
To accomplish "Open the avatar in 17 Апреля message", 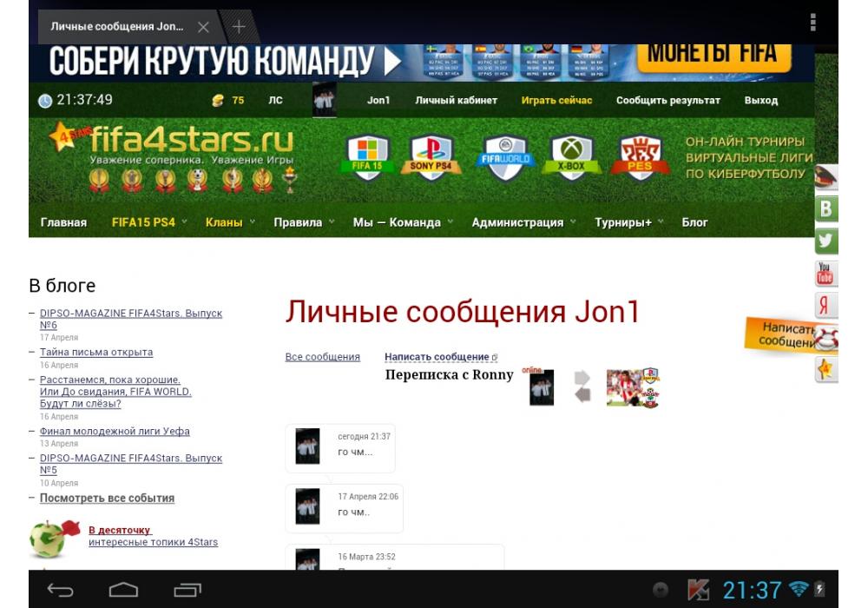I will coord(308,506).
